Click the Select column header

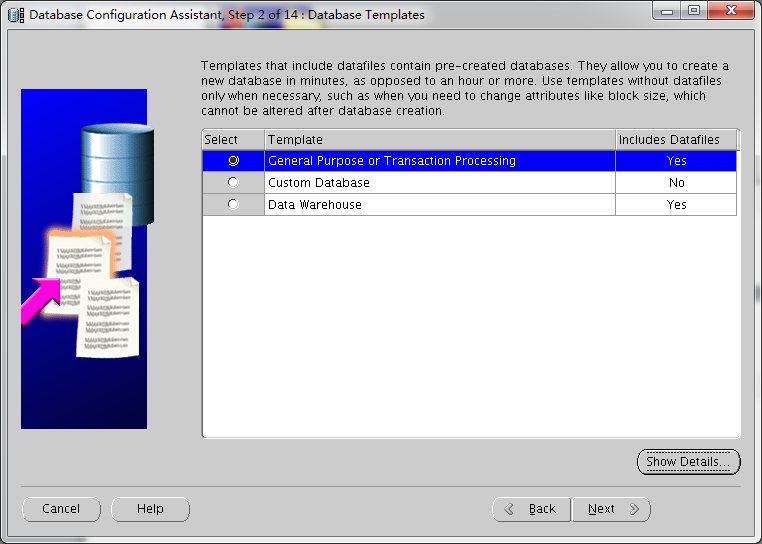(233, 140)
